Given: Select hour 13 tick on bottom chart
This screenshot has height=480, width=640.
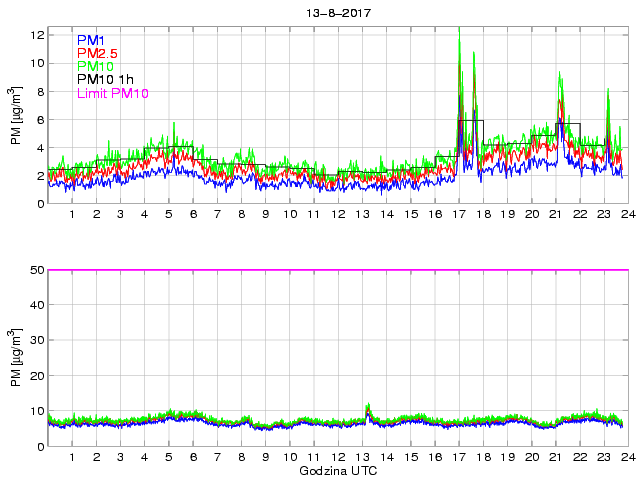Looking at the screenshot, I should click(362, 458).
